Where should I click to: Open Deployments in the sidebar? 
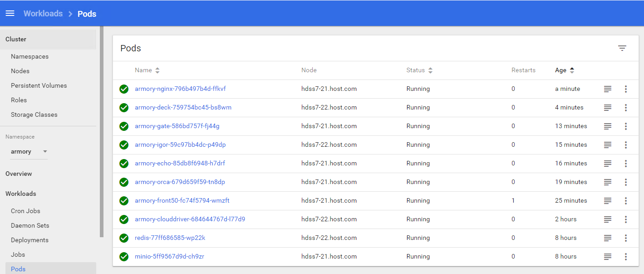29,240
